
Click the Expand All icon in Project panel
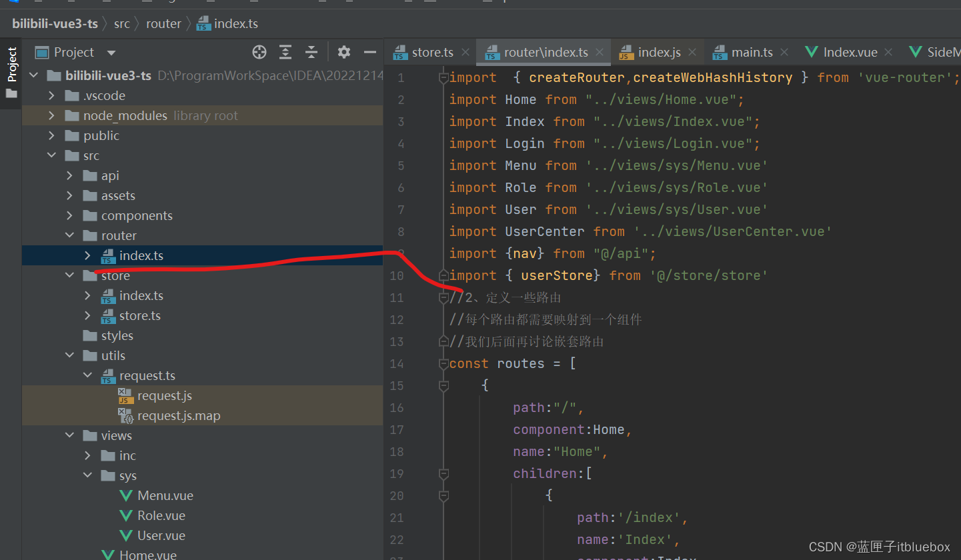pyautogui.click(x=285, y=52)
